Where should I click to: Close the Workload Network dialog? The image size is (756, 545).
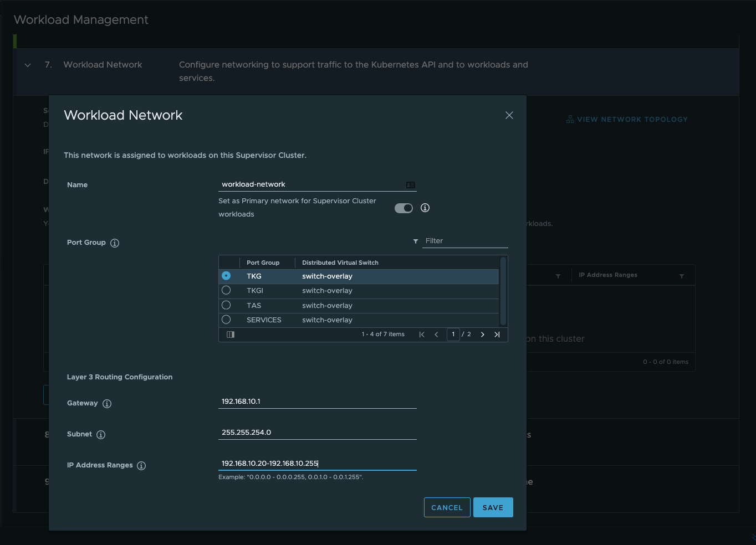[x=509, y=115]
